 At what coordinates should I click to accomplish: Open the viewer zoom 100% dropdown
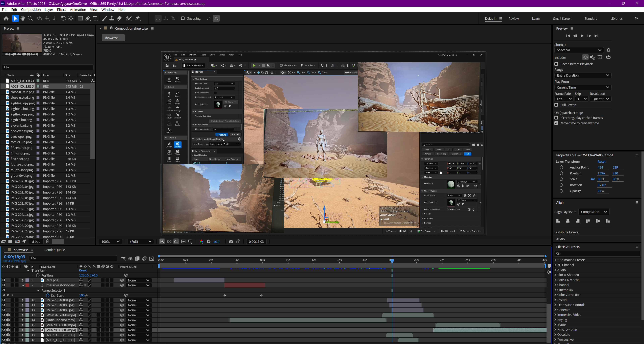(x=110, y=241)
